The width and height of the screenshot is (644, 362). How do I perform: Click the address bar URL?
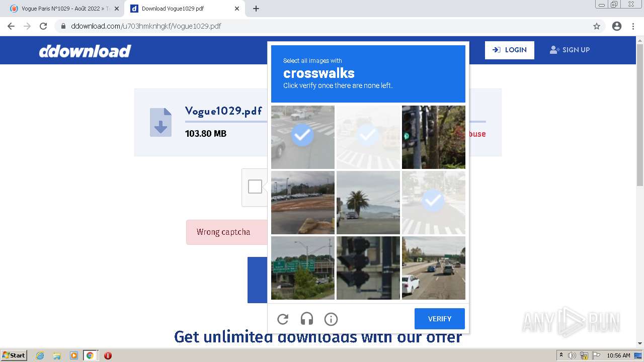point(146,26)
